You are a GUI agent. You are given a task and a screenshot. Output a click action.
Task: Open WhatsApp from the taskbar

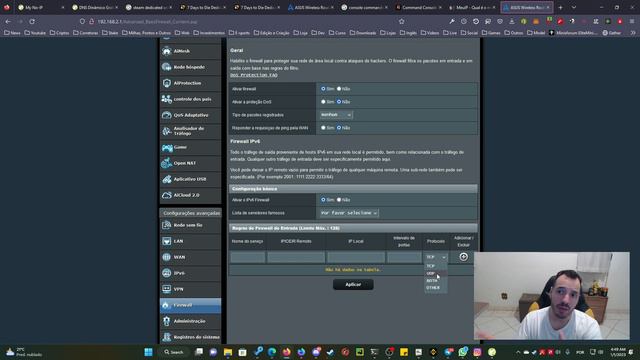point(462,352)
